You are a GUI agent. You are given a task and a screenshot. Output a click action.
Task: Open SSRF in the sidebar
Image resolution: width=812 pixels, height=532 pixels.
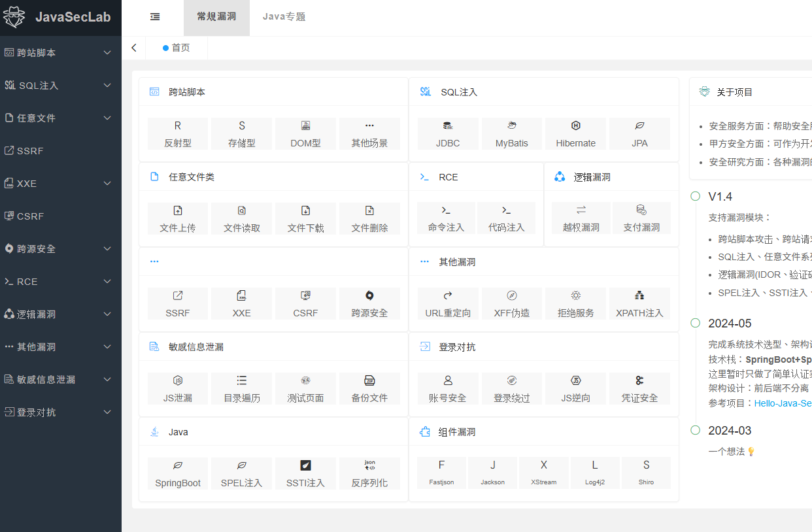(x=61, y=150)
